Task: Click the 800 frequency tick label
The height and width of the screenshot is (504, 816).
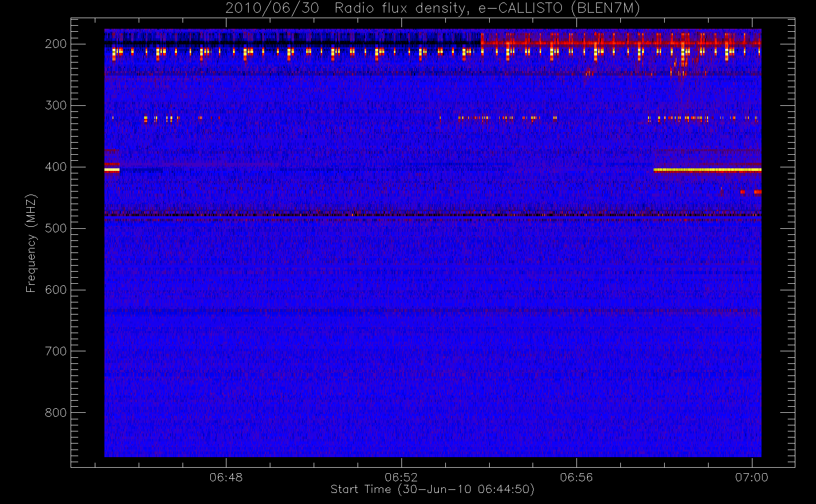Action: [56, 413]
